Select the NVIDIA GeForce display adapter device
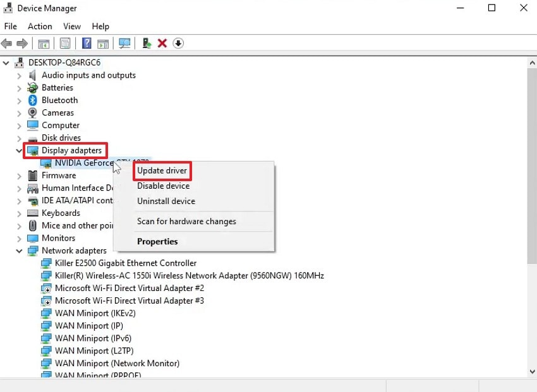This screenshot has width=537, height=392. pos(82,163)
